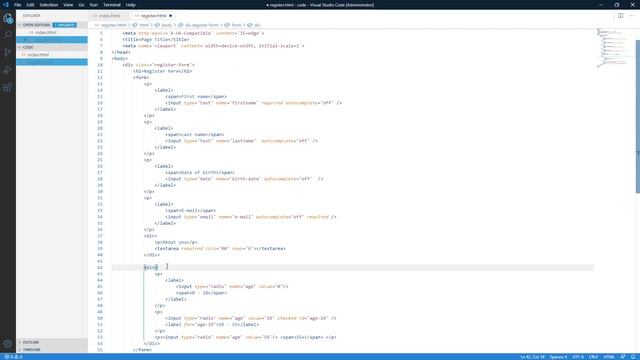Screen dimensions: 640x360
Task: Open the notifications bell in status bar
Action: point(633,357)
